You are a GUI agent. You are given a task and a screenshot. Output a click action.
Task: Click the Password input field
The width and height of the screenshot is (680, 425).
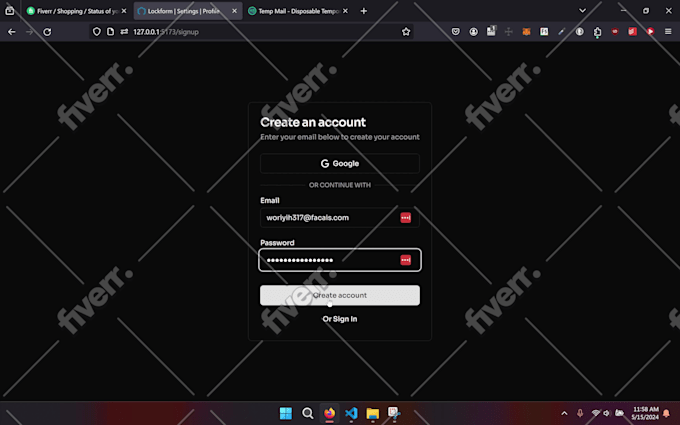coord(340,260)
